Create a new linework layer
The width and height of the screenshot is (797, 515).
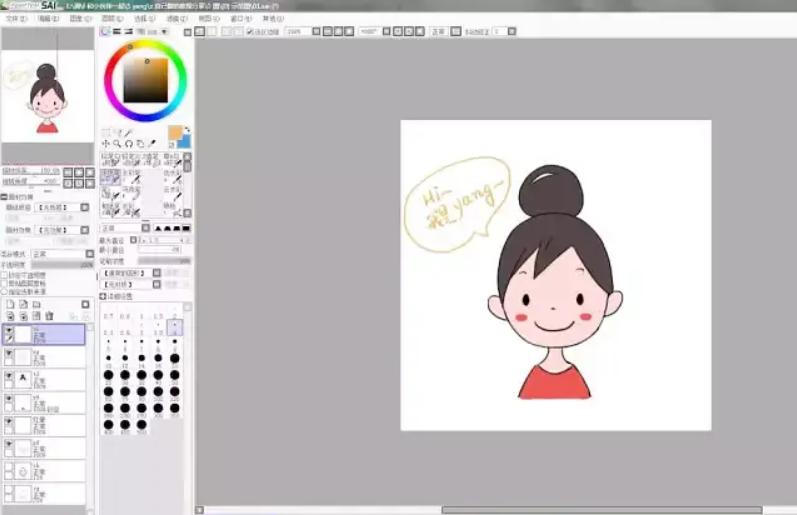click(23, 304)
